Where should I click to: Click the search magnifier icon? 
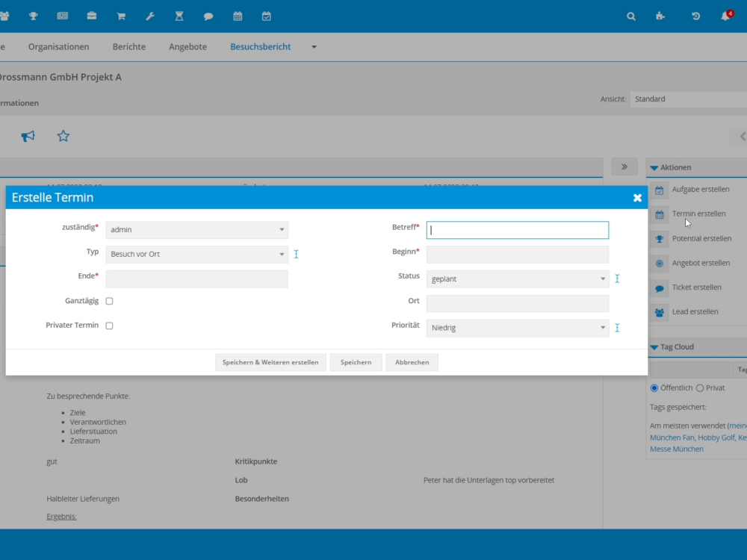(631, 16)
